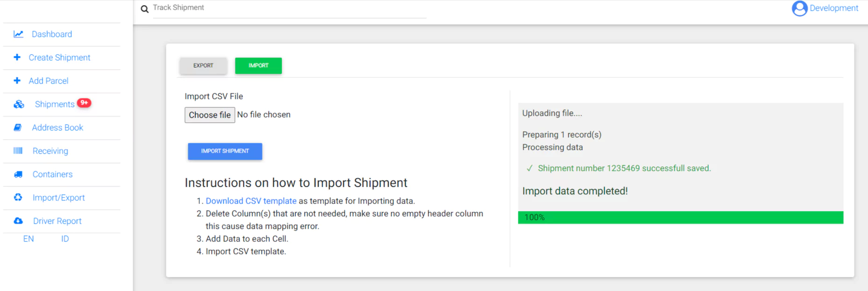Click the Address Book icon
Screen dimensions: 868x291
tap(18, 128)
